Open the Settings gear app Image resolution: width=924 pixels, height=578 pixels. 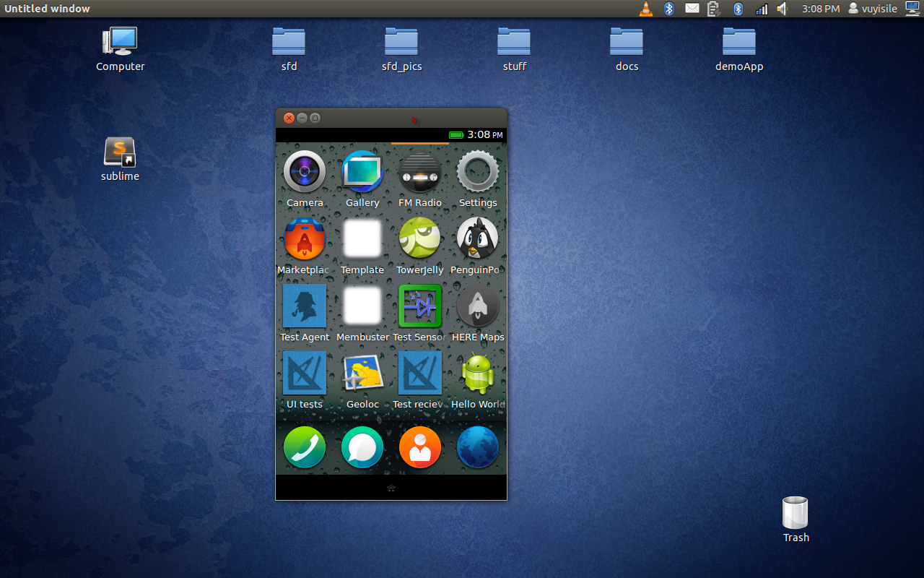coord(478,172)
